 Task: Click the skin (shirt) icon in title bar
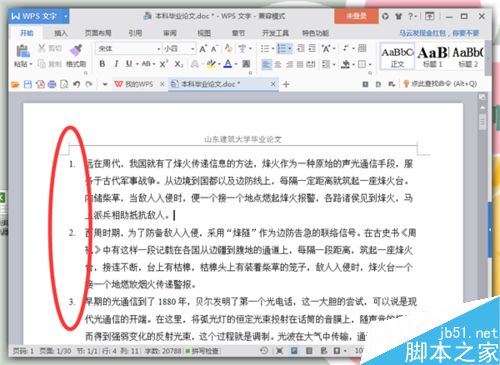click(x=398, y=16)
